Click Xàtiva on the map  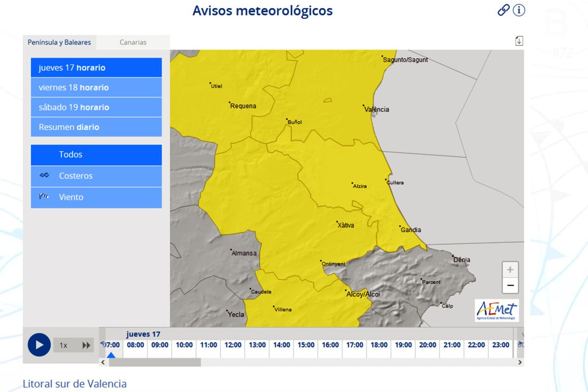345,225
